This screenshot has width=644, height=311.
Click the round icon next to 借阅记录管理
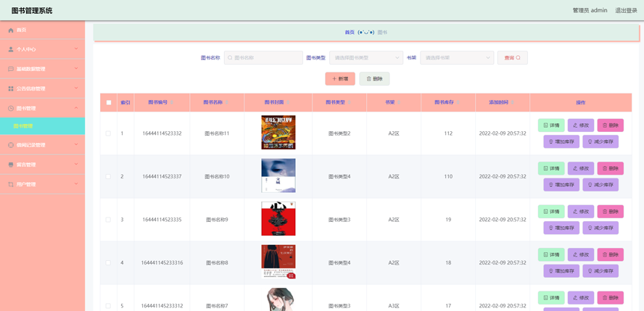click(11, 145)
